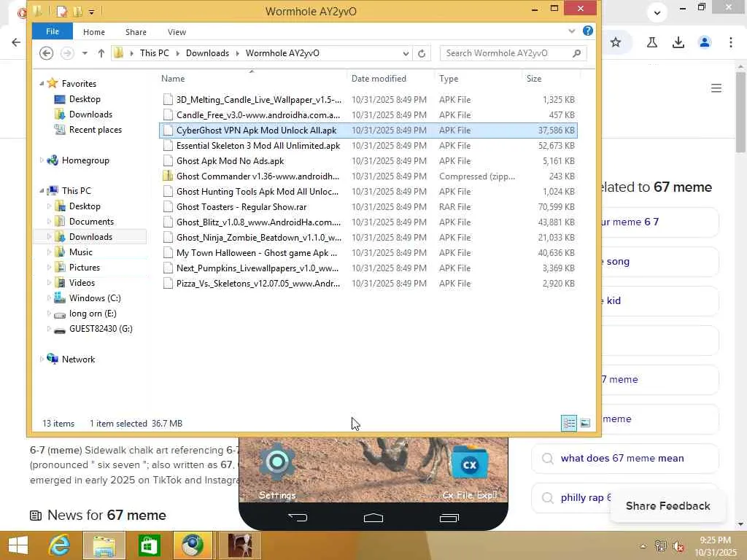Select Essential Skeleton 3 Mod All Unlimited.apk
The image size is (747, 560).
pyautogui.click(x=368, y=146)
